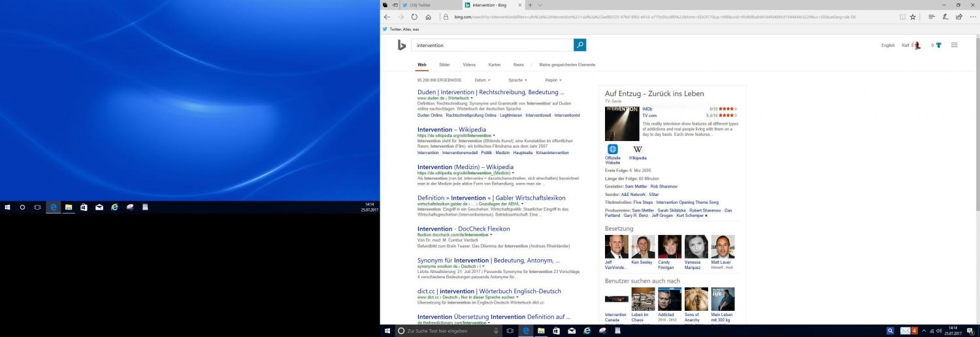Click Matt Lauer cast photo
The width and height of the screenshot is (980, 337).
[x=723, y=247]
